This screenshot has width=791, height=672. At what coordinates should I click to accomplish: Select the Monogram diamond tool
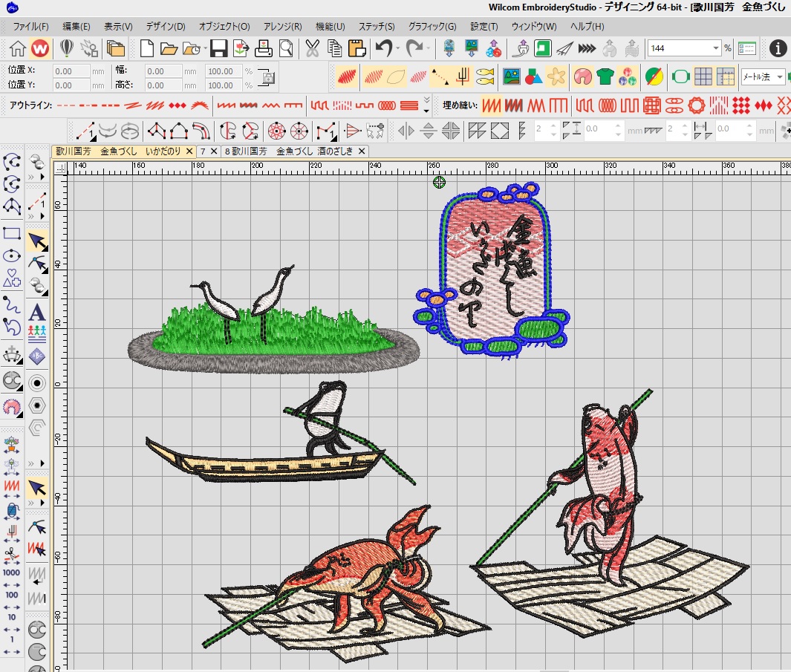point(37,356)
